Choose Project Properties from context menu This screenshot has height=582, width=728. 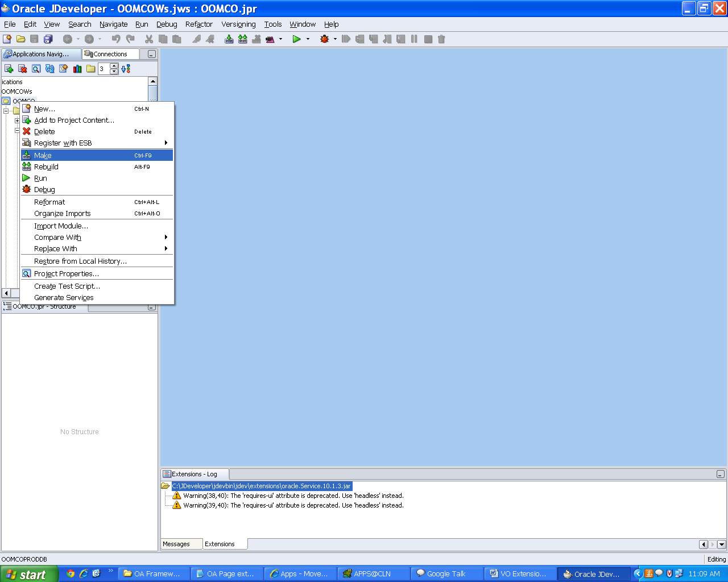[97, 273]
